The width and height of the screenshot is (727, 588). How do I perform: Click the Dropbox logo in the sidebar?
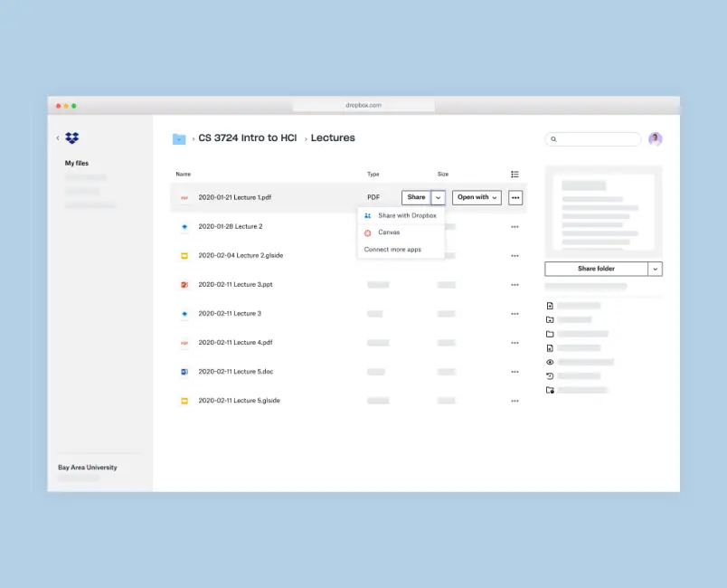coord(72,138)
